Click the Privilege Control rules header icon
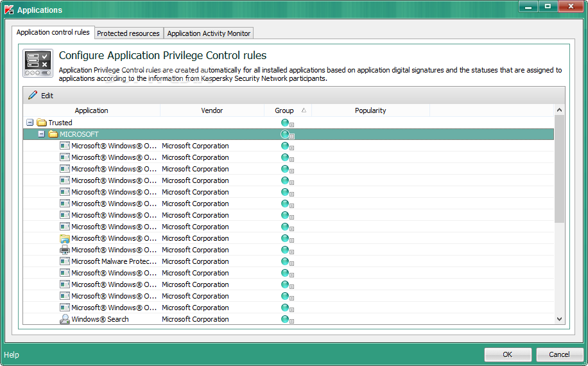The width and height of the screenshot is (588, 366). tap(38, 64)
